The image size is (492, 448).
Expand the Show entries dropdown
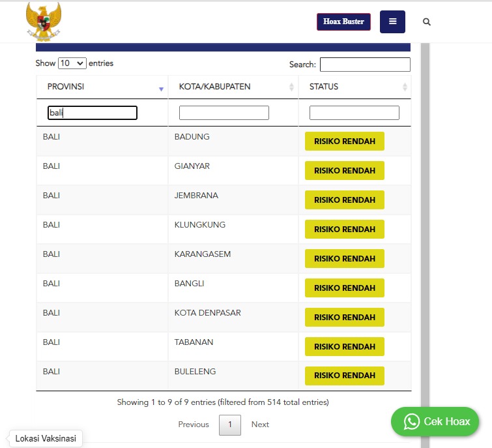pos(72,63)
